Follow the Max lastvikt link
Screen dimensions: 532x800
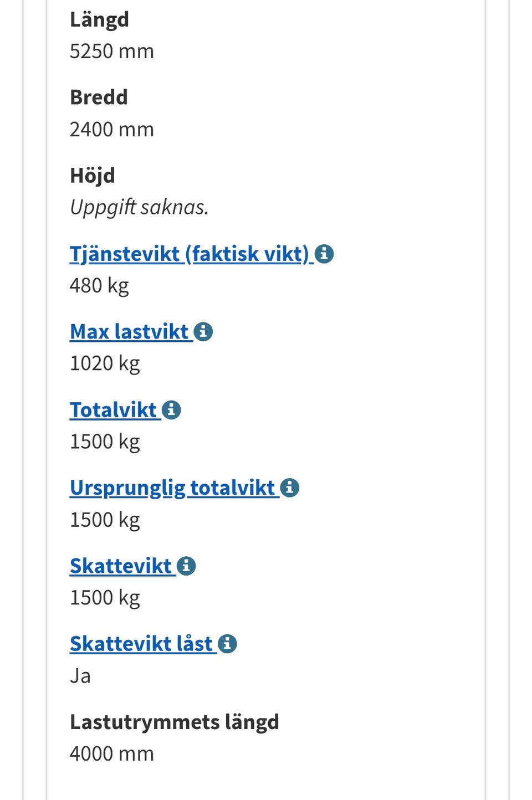click(129, 332)
